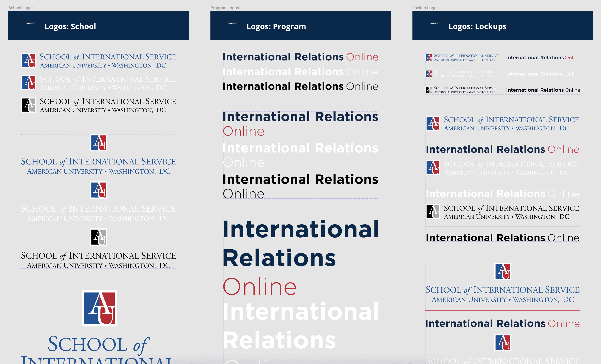This screenshot has height=364, width=601.
Task: Click the Logos: Program header title
Action: coord(276,26)
